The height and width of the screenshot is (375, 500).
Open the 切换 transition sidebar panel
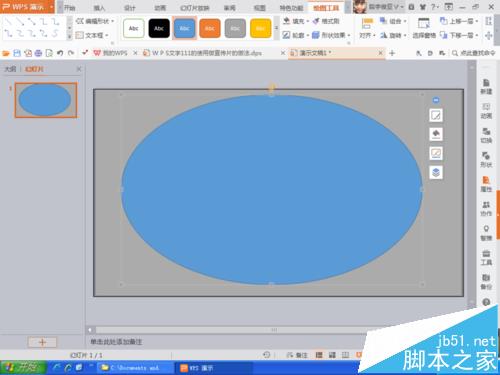(x=486, y=135)
